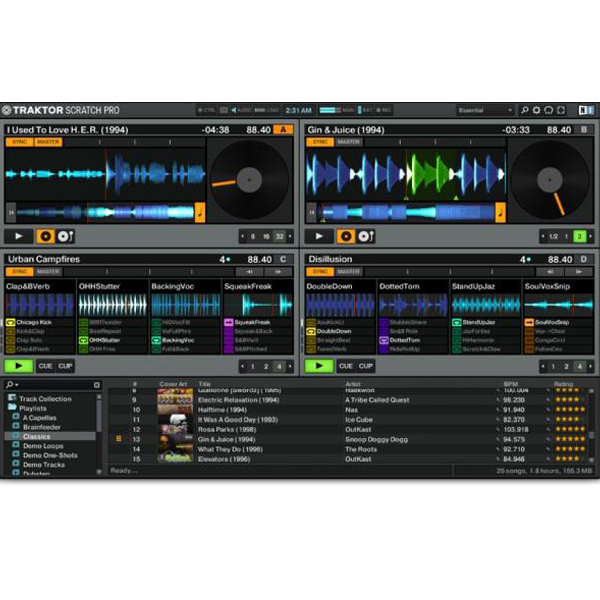Click Deck C quantize size left arrow
This screenshot has width=600, height=600.
[243, 367]
